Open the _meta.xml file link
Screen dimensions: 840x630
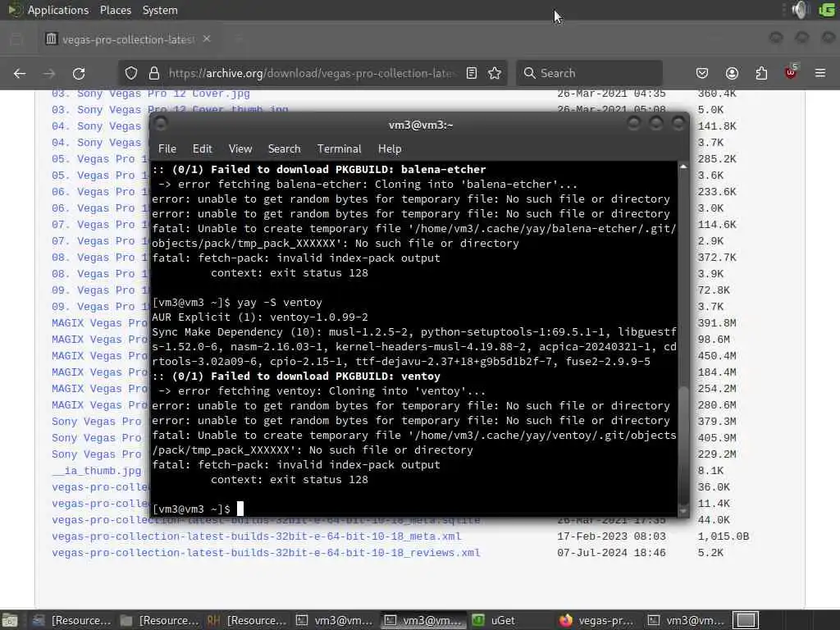(x=256, y=536)
